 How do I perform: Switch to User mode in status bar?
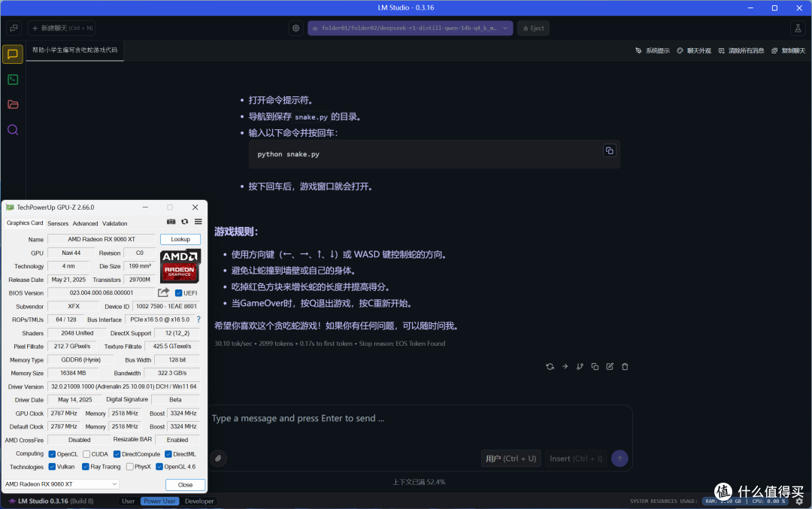click(129, 501)
